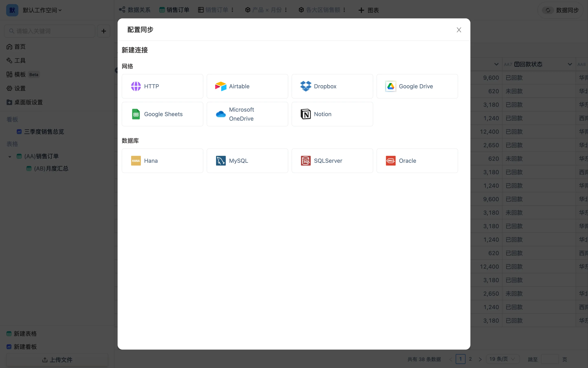The width and height of the screenshot is (588, 368).
Task: Click the 三季度销售总览 dashboard icon
Action: pyautogui.click(x=19, y=132)
